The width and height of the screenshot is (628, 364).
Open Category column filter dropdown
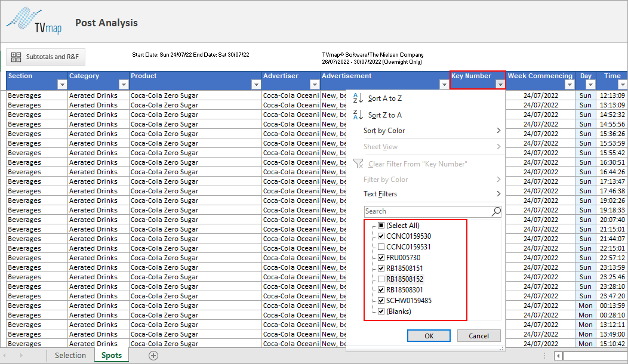click(124, 85)
